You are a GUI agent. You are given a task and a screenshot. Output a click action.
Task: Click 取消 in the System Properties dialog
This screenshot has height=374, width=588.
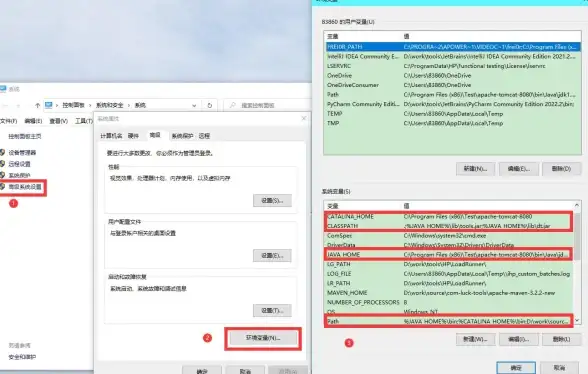pyautogui.click(x=245, y=369)
